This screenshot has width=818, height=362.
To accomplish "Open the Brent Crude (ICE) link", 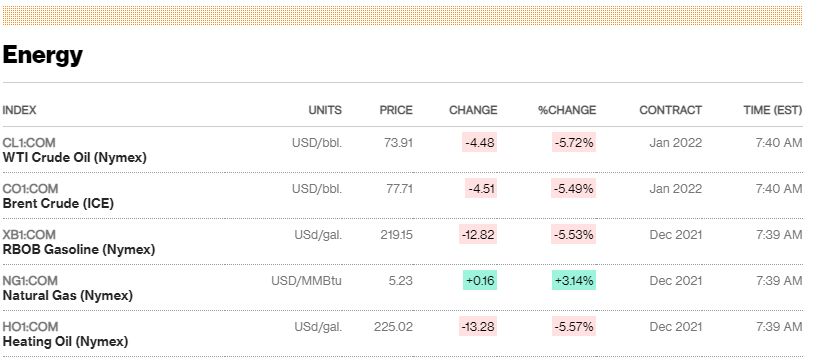I will click(58, 203).
